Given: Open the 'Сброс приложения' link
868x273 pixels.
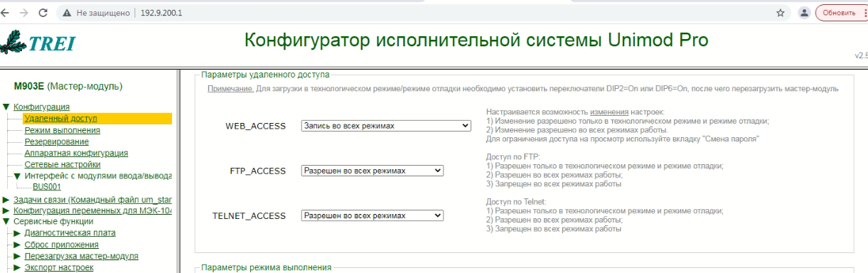Looking at the screenshot, I should [61, 245].
